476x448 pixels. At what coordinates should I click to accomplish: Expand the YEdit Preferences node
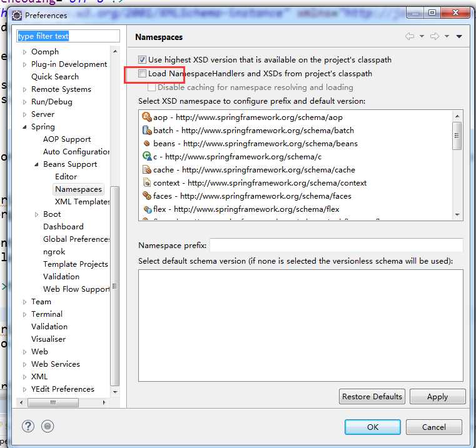[24, 389]
